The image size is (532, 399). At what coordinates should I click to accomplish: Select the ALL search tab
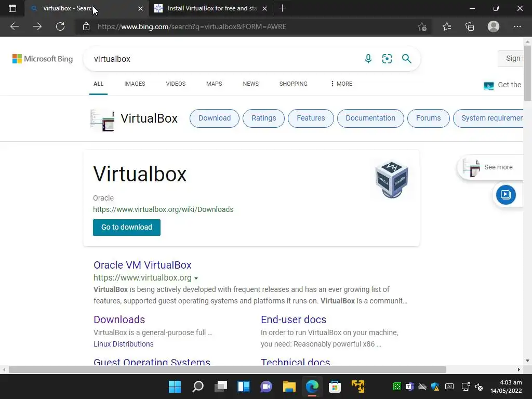(98, 84)
